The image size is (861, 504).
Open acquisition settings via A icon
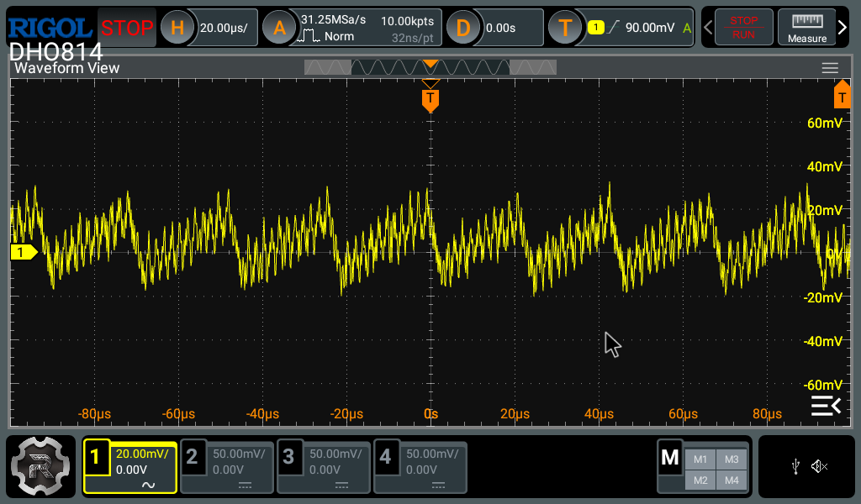tap(280, 29)
